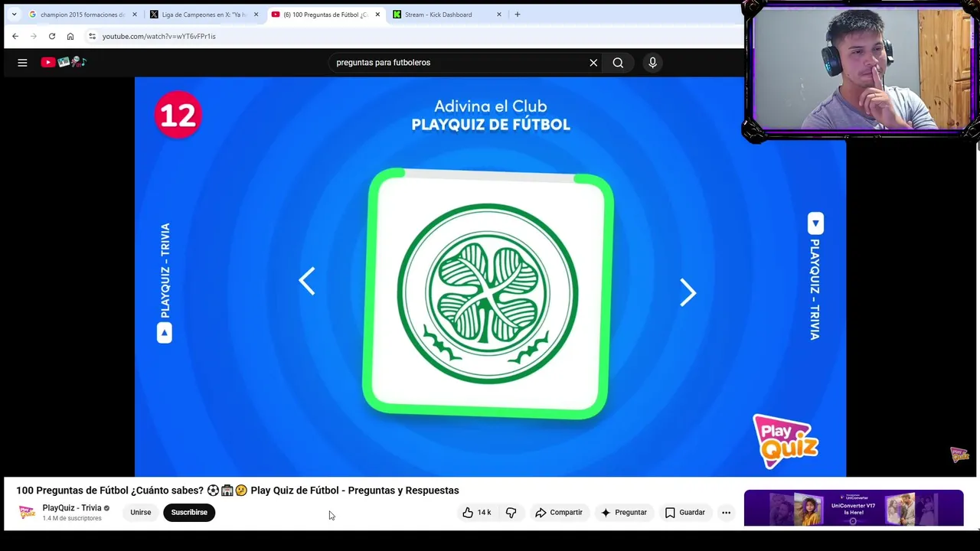This screenshot has width=980, height=551.
Task: Save the video with Guardar
Action: (684, 513)
